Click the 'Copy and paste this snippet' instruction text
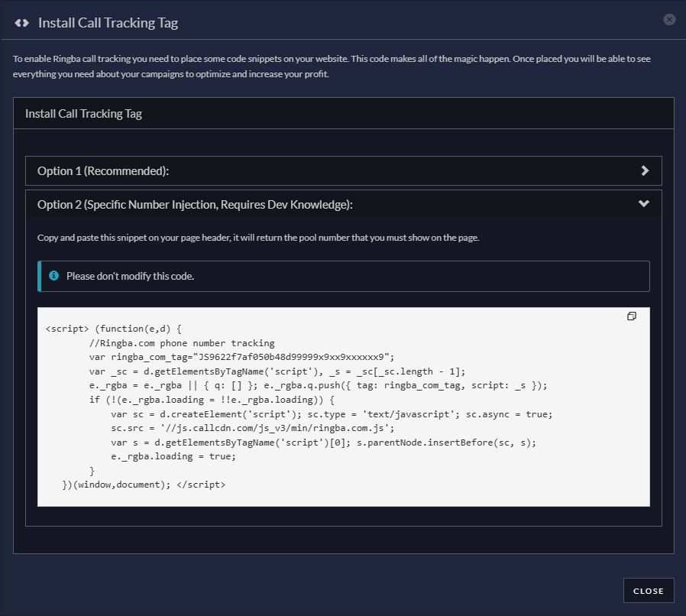 click(258, 238)
